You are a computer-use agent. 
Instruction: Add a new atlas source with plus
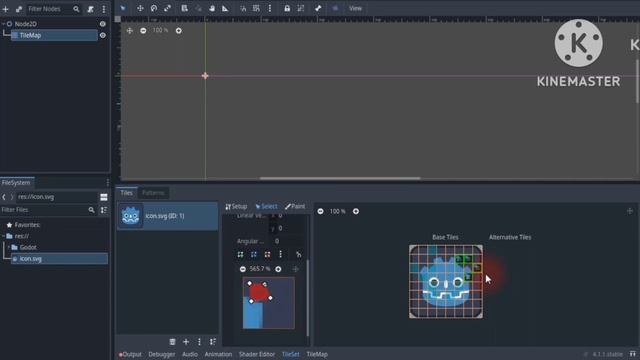point(186,342)
